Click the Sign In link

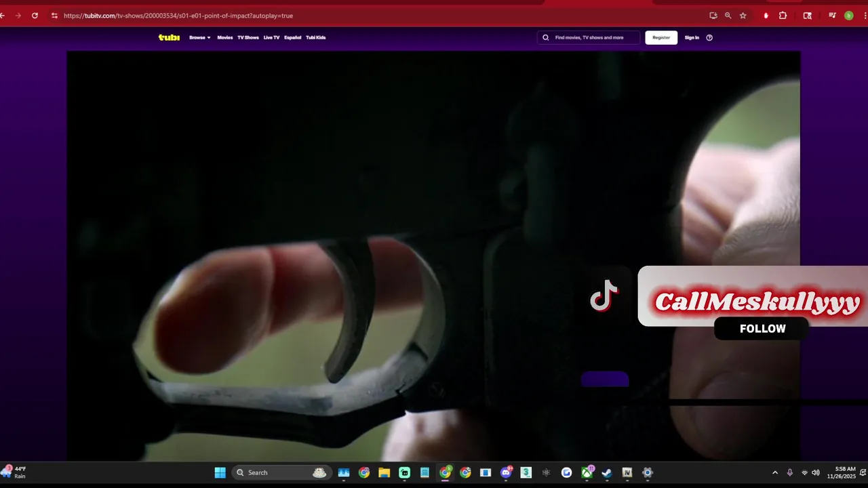pos(692,37)
